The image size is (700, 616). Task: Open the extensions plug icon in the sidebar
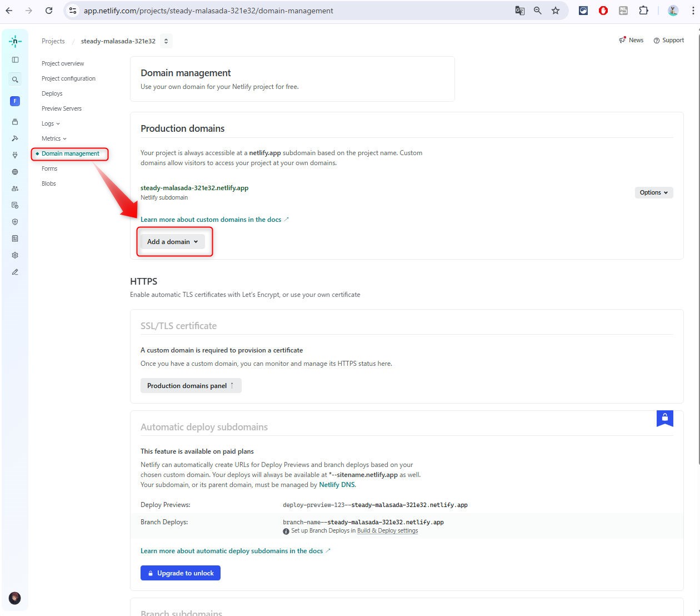click(x=15, y=155)
